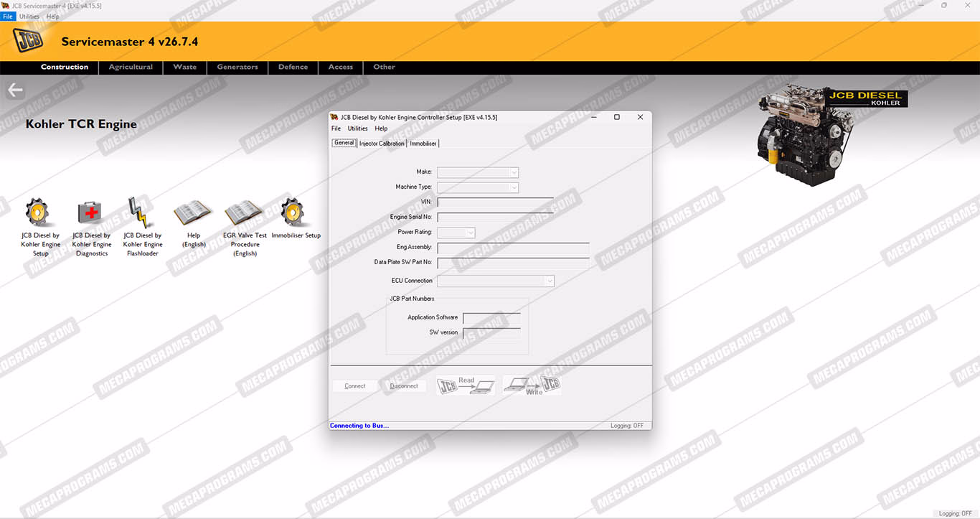Image resolution: width=980 pixels, height=519 pixels.
Task: Open EGR Valve Test Procedure (English)
Action: tap(245, 213)
